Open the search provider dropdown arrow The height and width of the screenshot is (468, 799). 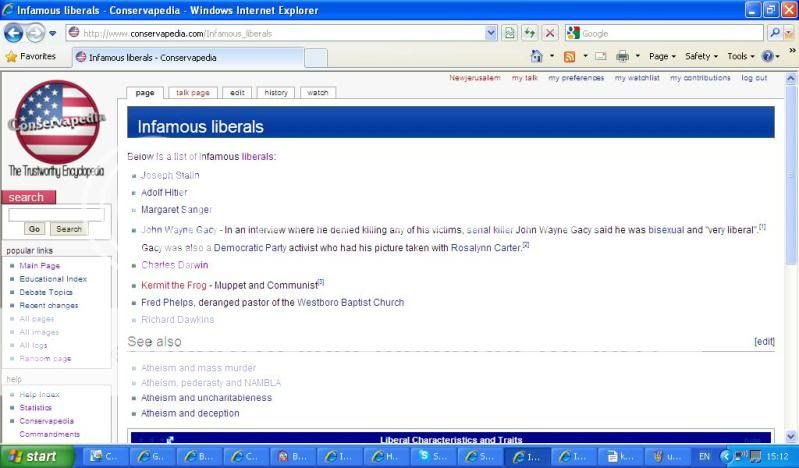789,33
